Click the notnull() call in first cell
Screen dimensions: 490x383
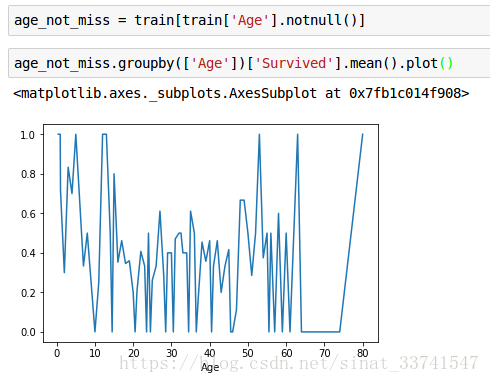click(321, 20)
